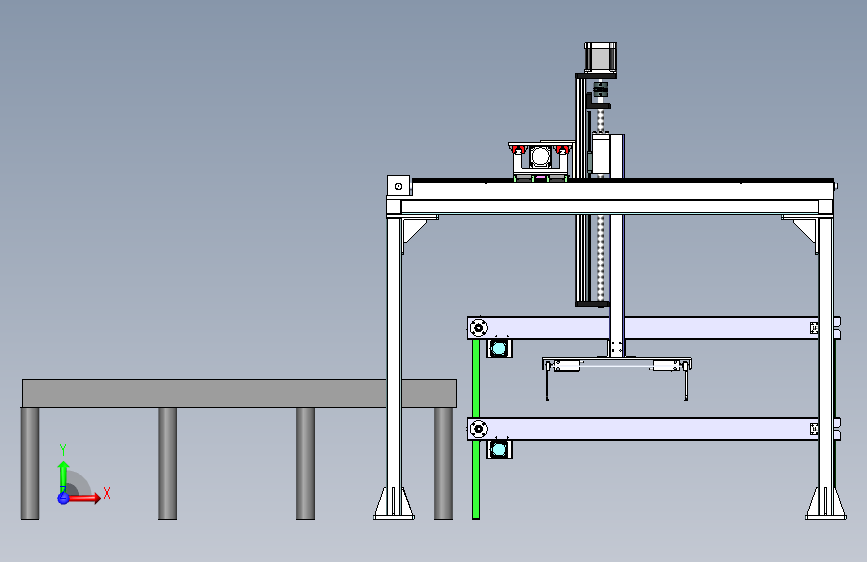Select the red X axis arrow of triad

[84, 498]
